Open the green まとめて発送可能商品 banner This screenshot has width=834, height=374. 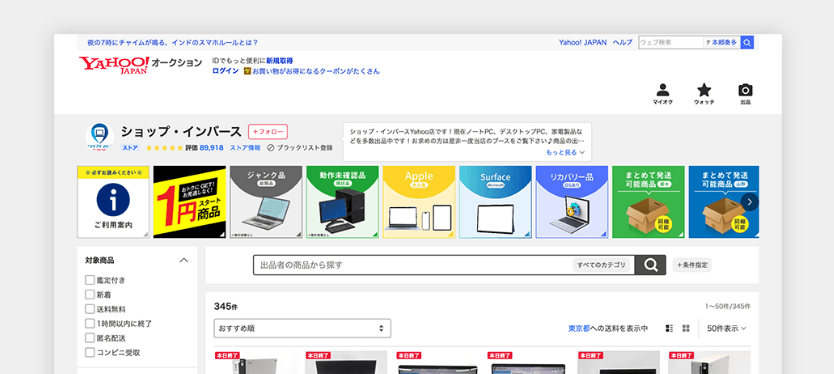point(648,202)
